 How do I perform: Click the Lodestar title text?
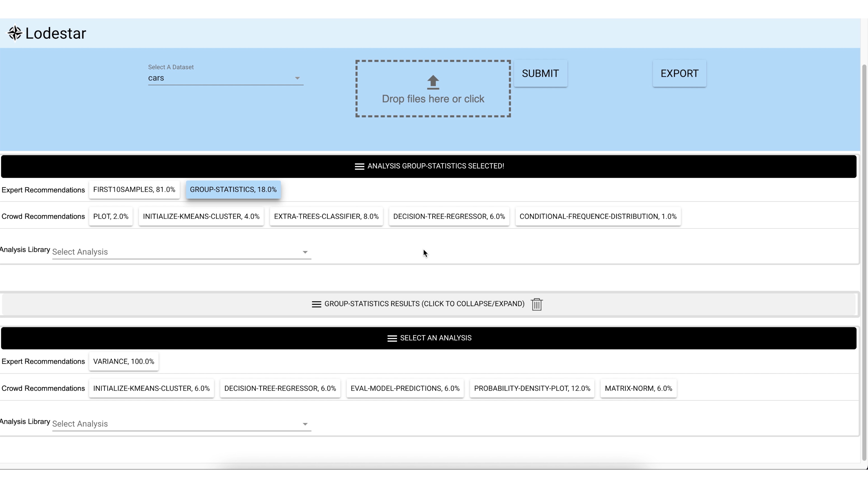click(56, 33)
